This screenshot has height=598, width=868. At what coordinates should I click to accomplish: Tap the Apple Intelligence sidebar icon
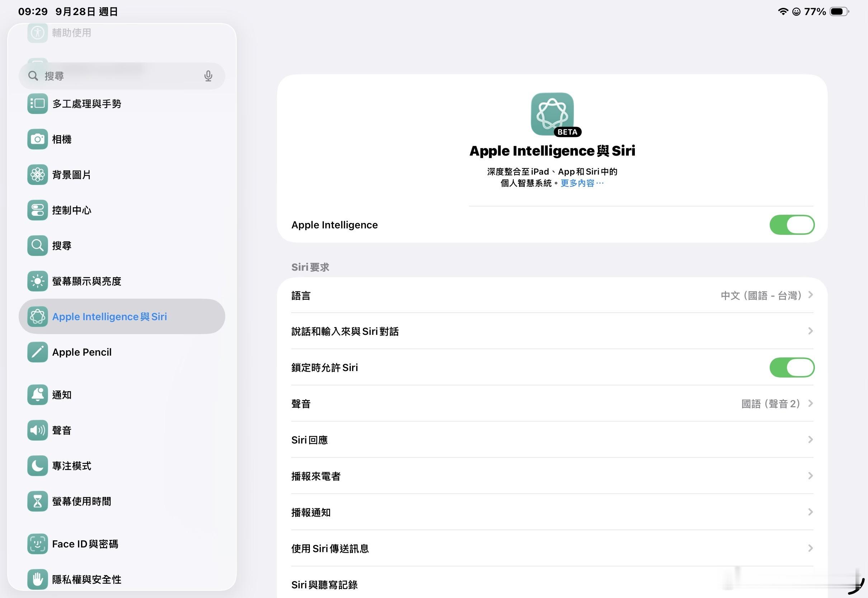pyautogui.click(x=37, y=317)
